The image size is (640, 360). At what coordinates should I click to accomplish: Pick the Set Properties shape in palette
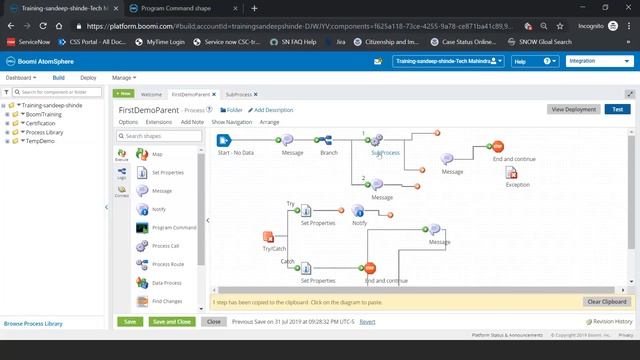(x=142, y=173)
